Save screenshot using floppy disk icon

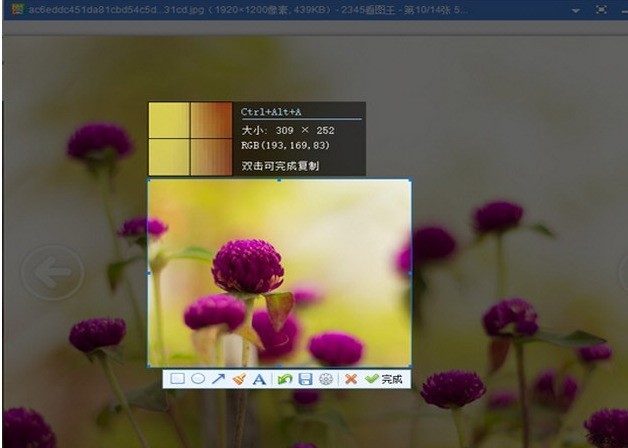tap(305, 380)
